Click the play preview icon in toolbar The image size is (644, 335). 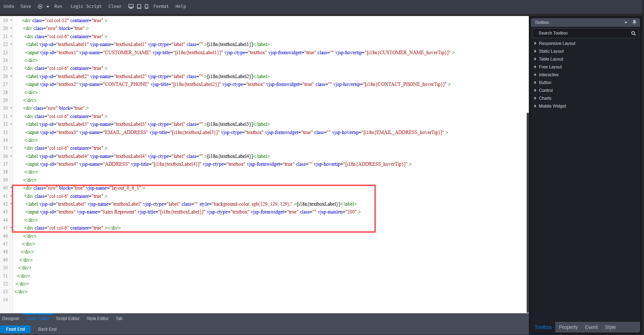40,6
